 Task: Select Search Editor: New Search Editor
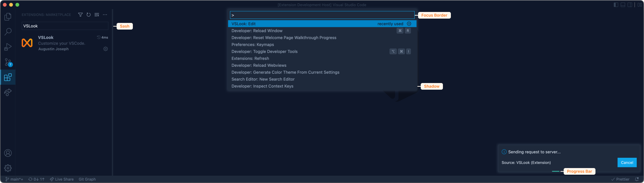tap(322, 79)
